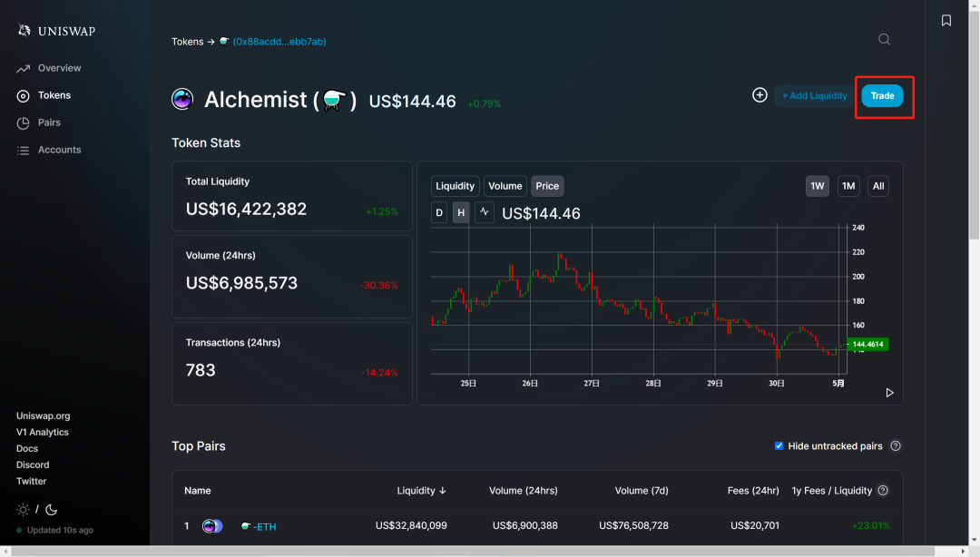Click Total Liquidity value US$16,422,382
This screenshot has width=980, height=557.
tap(246, 209)
